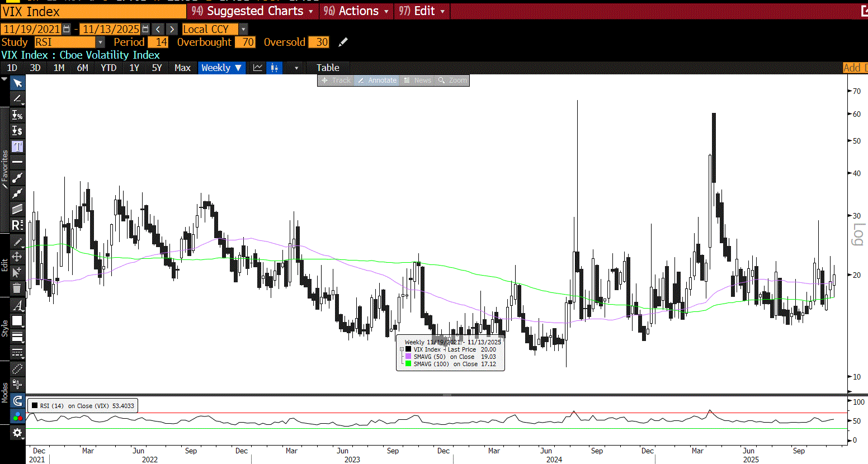Open the white fill color swatch
Viewport: 868px width, 464px height.
coord(17,321)
